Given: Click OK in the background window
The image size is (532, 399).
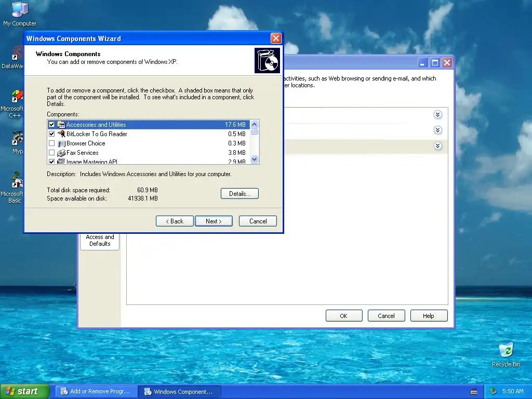Looking at the screenshot, I should tap(344, 316).
